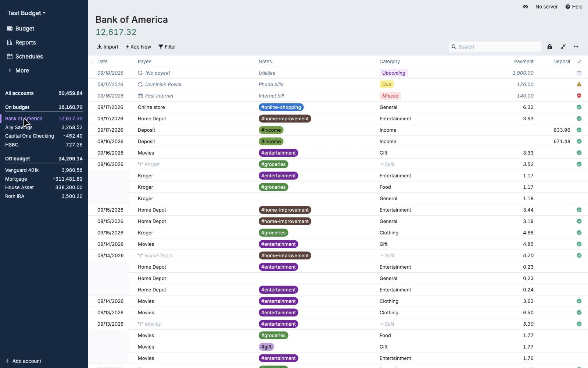Click the Payment column header
The height and width of the screenshot is (368, 588).
click(524, 61)
